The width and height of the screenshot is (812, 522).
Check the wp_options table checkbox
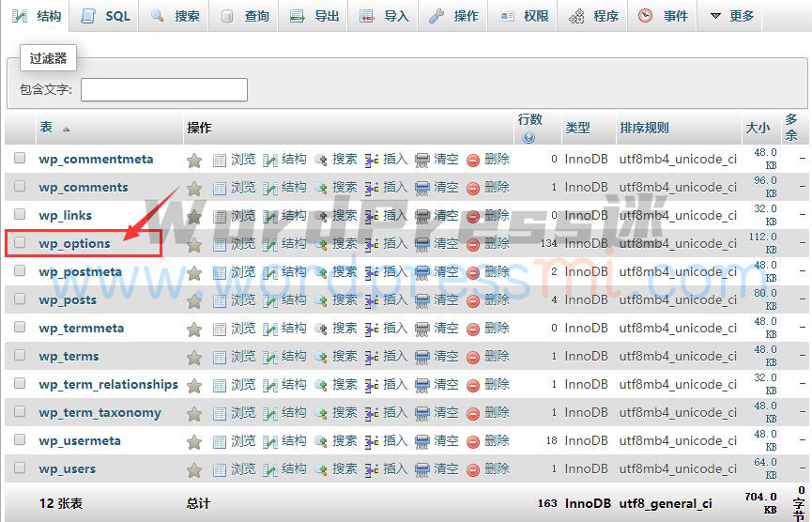click(20, 242)
